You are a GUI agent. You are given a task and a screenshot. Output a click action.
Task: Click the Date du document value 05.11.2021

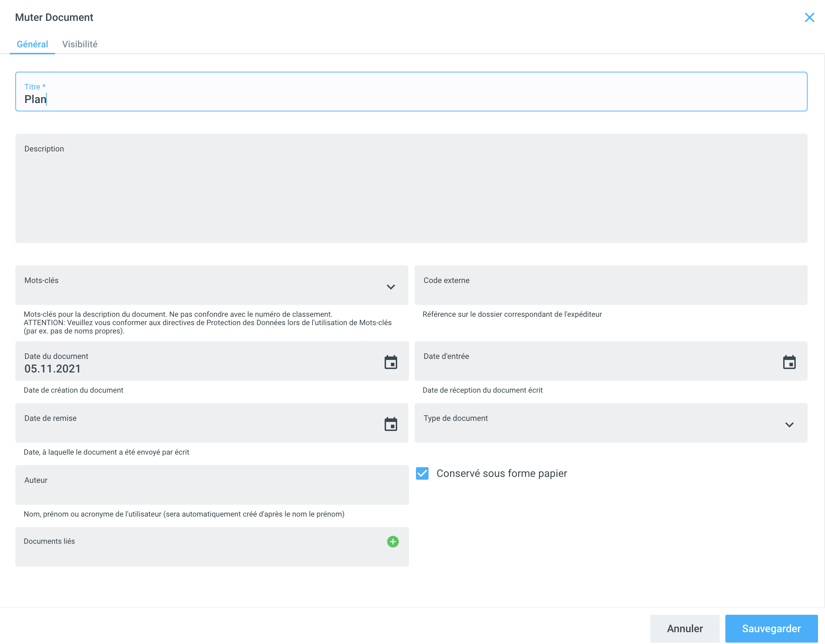point(53,368)
